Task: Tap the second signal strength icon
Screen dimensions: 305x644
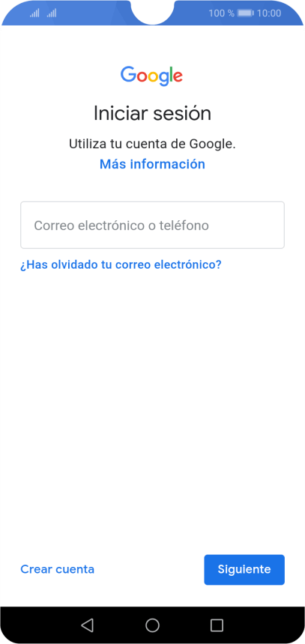Action: [x=52, y=13]
